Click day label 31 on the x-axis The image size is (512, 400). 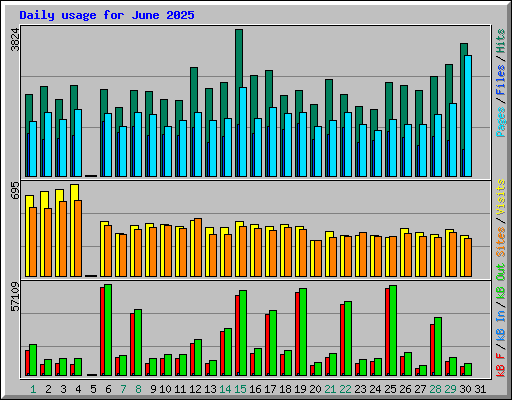click(x=480, y=389)
